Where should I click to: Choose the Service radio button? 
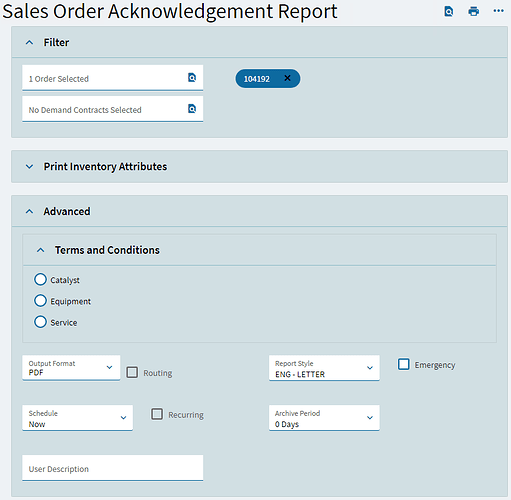pyautogui.click(x=40, y=322)
